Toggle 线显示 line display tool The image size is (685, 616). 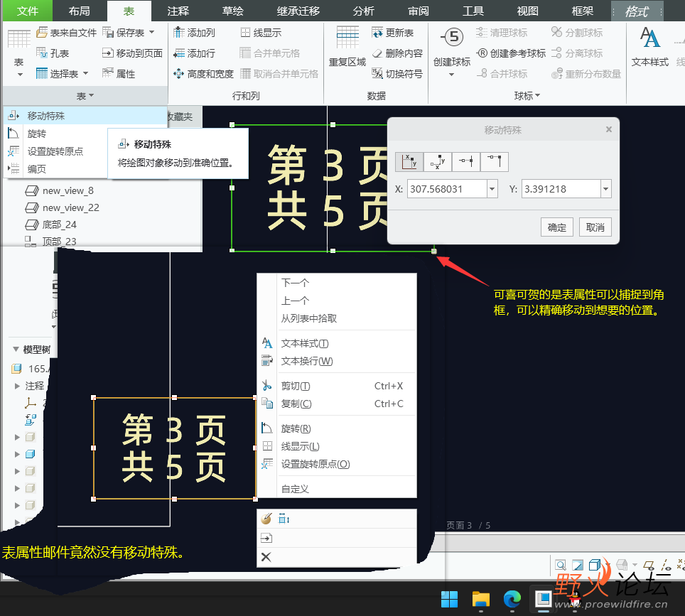(x=261, y=33)
